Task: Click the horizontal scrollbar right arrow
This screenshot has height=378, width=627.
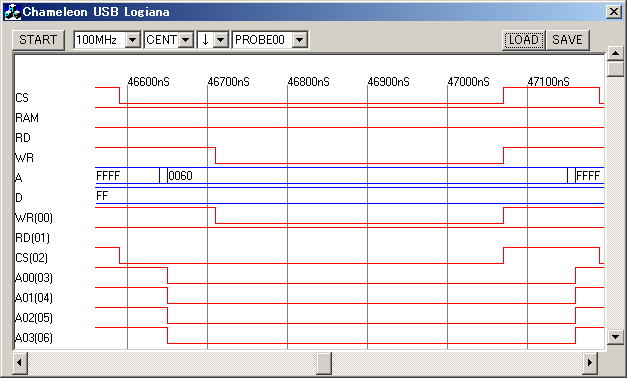Action: [x=590, y=363]
